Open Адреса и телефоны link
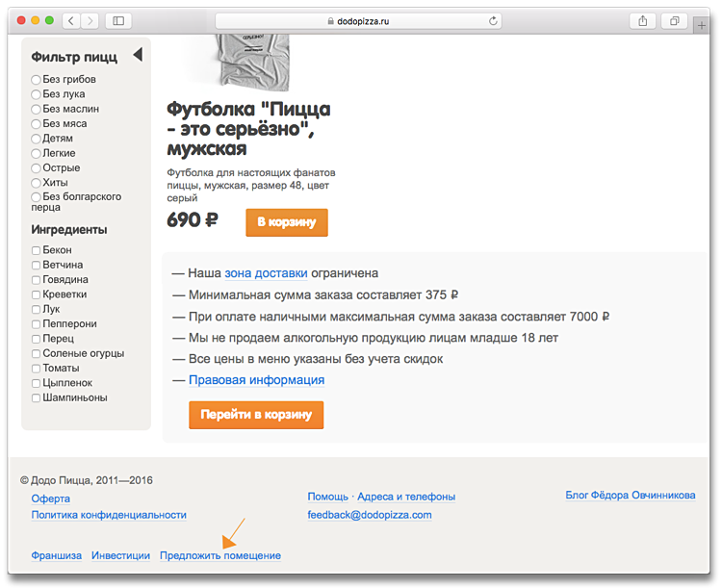Screen dimensions: 722x588 pos(406,497)
